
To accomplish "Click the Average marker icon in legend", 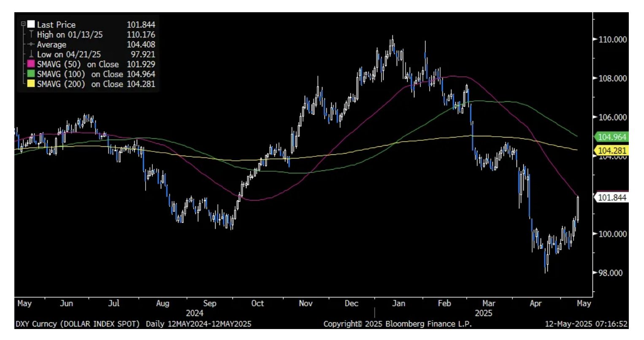I will (x=31, y=44).
